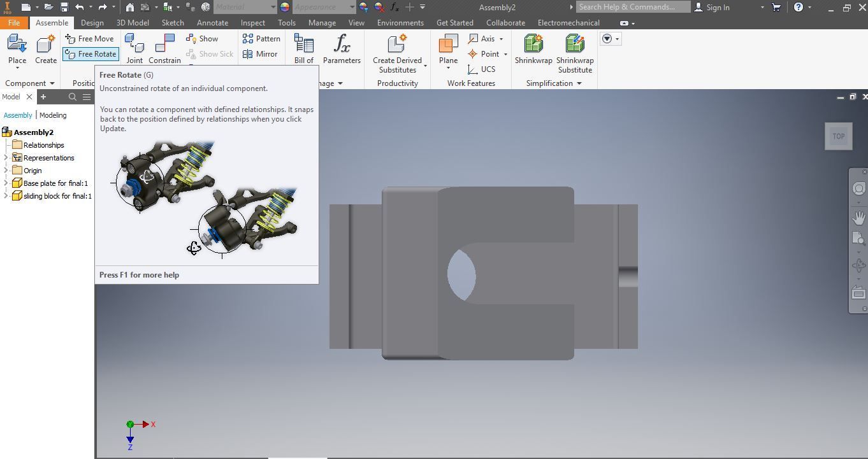Open the Parameters fx tool

342,49
